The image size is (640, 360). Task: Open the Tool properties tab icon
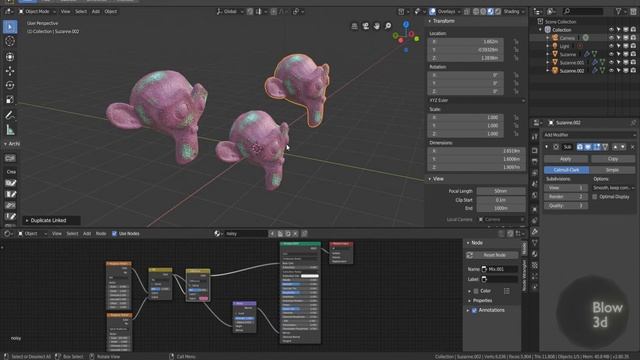[x=535, y=137]
